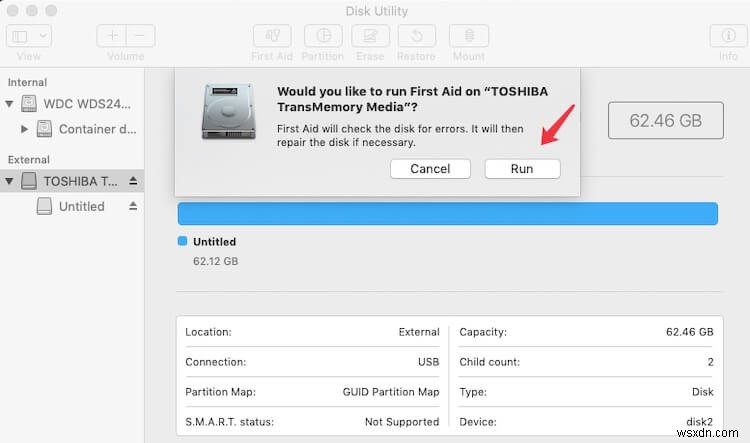This screenshot has height=443, width=750.
Task: Collapse the TOSHIBA disk disclosure triangle
Action: pyautogui.click(x=10, y=181)
